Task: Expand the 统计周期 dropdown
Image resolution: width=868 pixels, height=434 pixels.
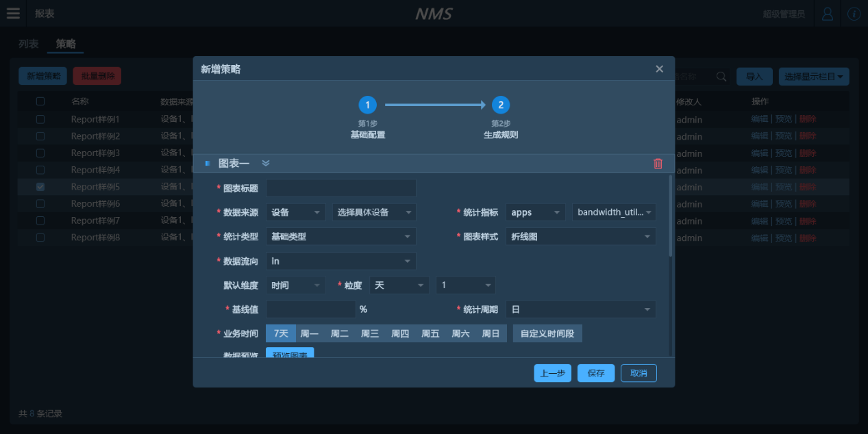Action: coord(580,309)
